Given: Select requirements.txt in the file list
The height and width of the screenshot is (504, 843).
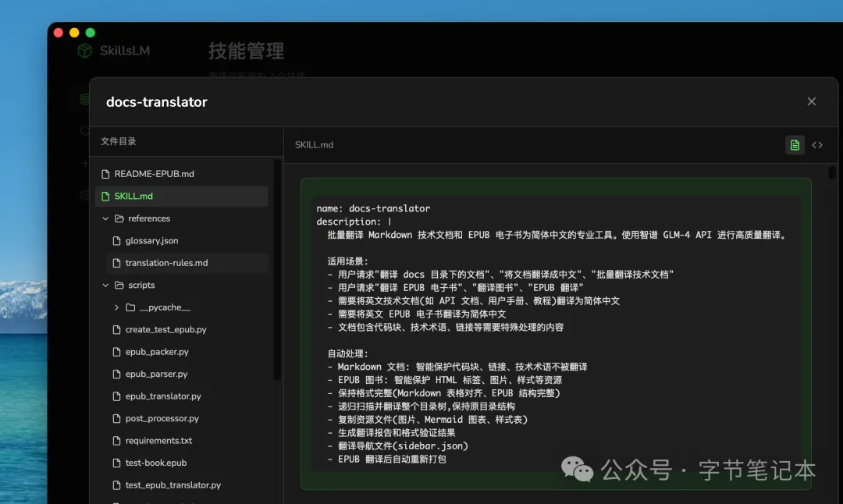Looking at the screenshot, I should [x=159, y=440].
